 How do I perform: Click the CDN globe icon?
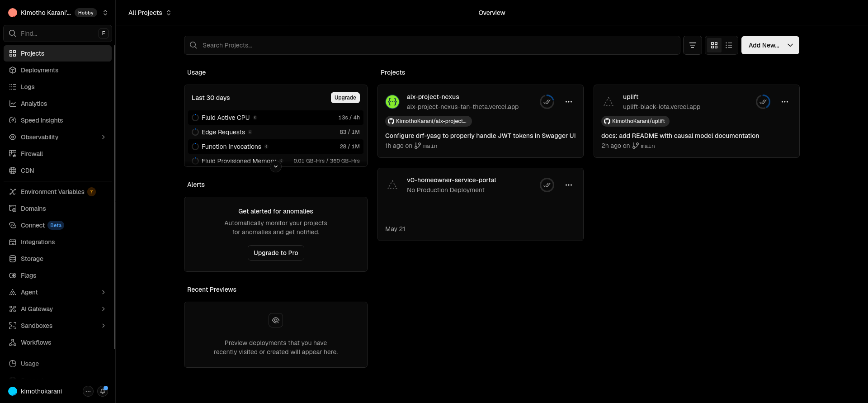click(x=13, y=171)
